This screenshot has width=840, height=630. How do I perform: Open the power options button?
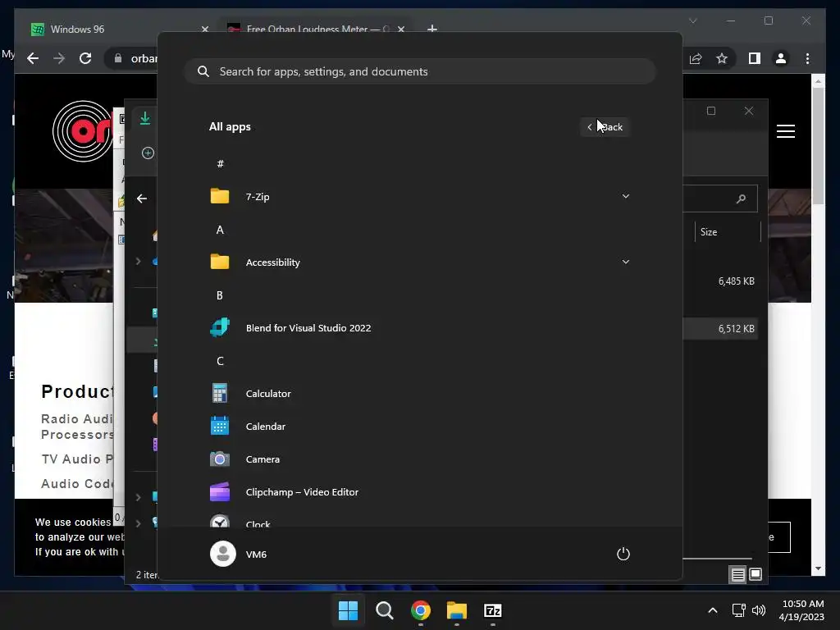(x=623, y=554)
